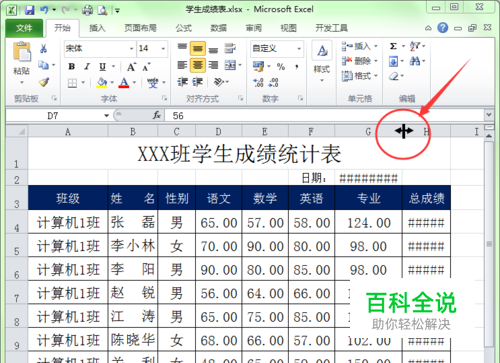
Task: Toggle middle vertical alignment
Action: point(198,49)
